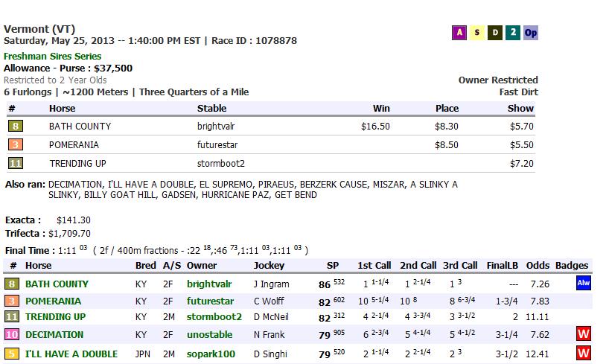Open owner brightvalr profile link
The image size is (609, 364).
pyautogui.click(x=211, y=284)
